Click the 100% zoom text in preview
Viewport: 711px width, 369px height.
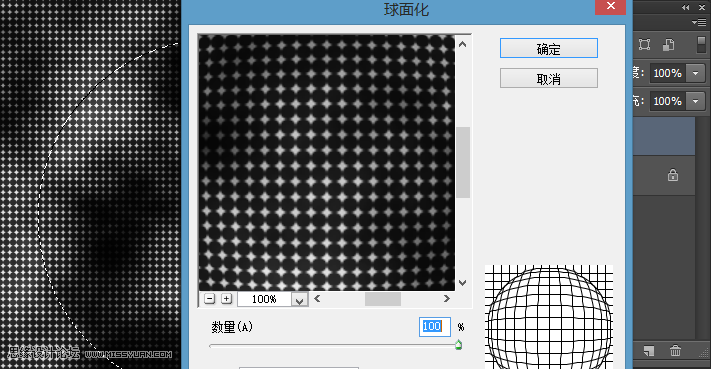click(x=264, y=299)
